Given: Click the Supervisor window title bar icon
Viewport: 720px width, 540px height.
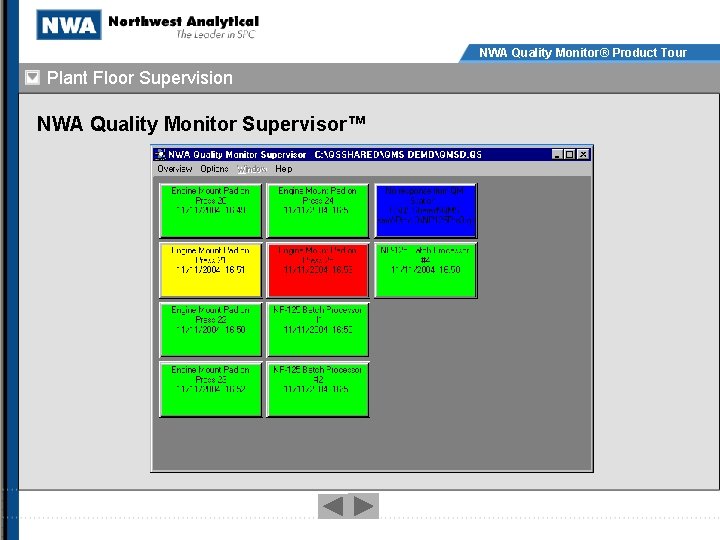Looking at the screenshot, I should [160, 154].
